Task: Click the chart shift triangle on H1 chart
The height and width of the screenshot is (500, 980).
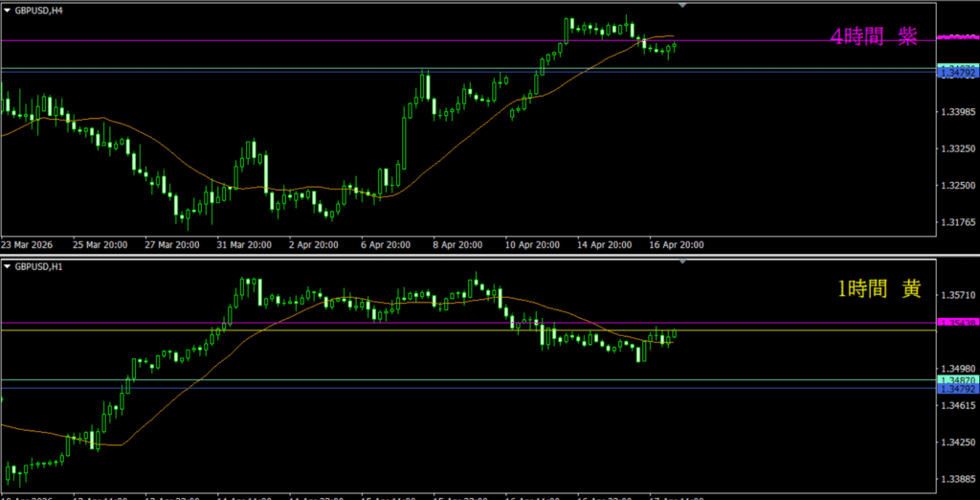Action: click(682, 262)
